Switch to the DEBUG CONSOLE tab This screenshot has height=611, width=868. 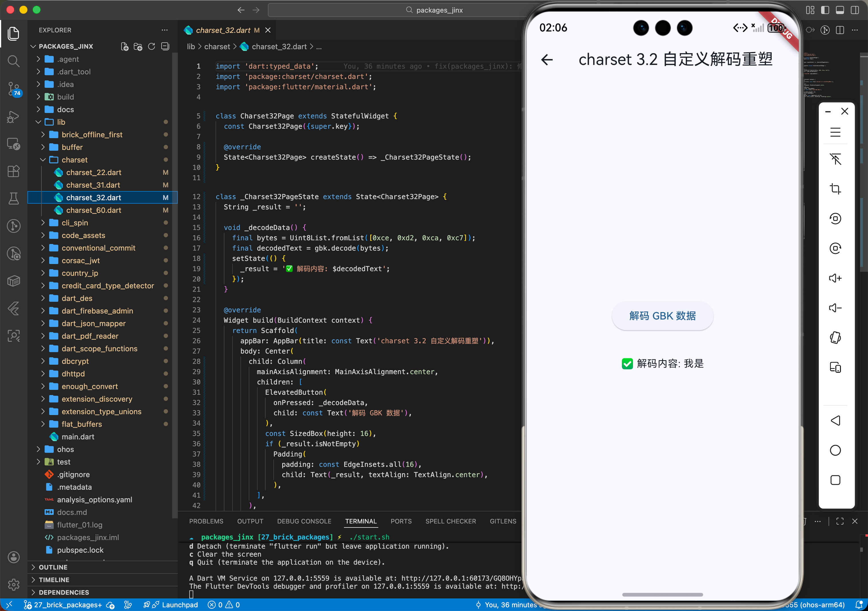point(304,521)
